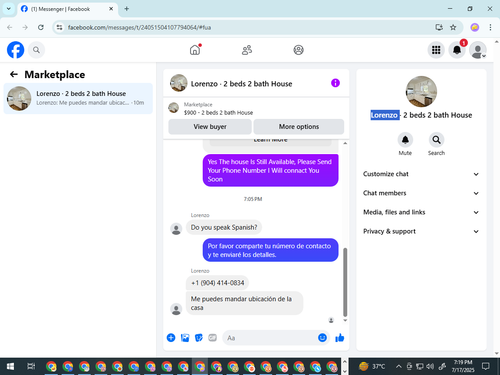500x375 pixels.
Task: Mute the conversation with bell icon
Action: pos(405,140)
